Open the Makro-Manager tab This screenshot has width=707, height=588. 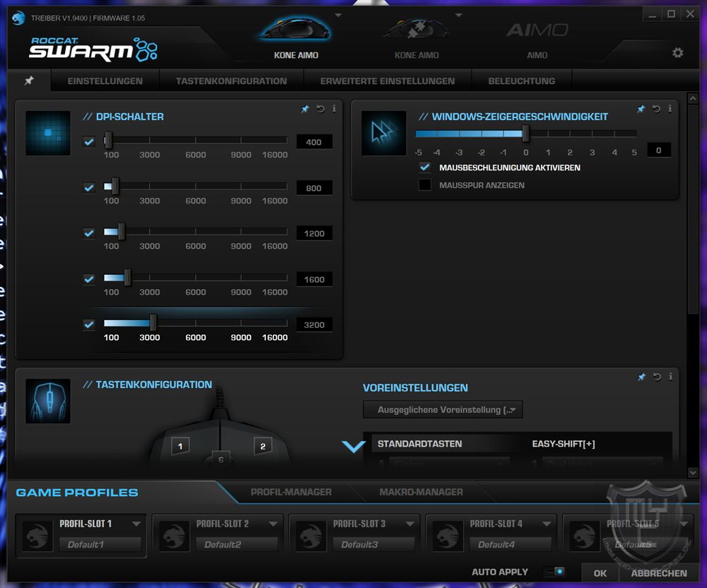click(x=421, y=492)
